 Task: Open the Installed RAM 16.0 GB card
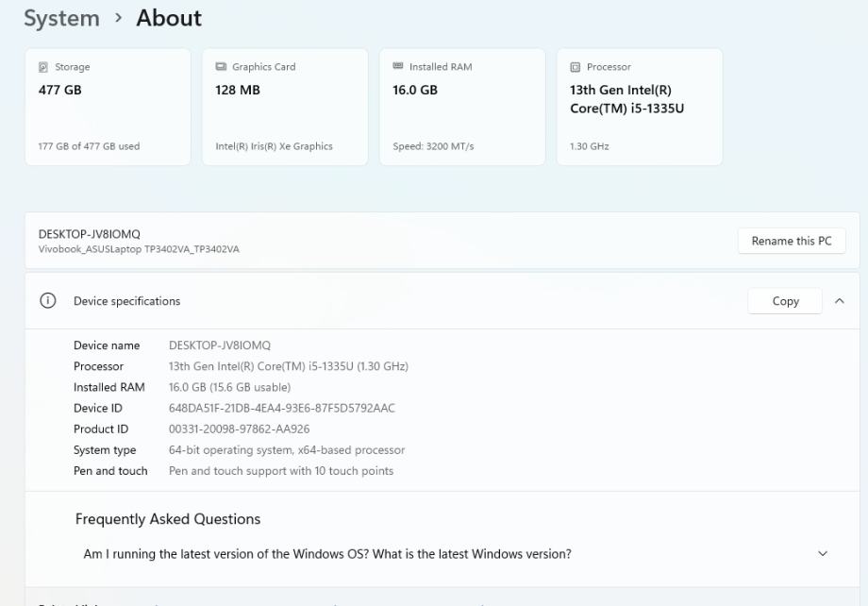462,107
